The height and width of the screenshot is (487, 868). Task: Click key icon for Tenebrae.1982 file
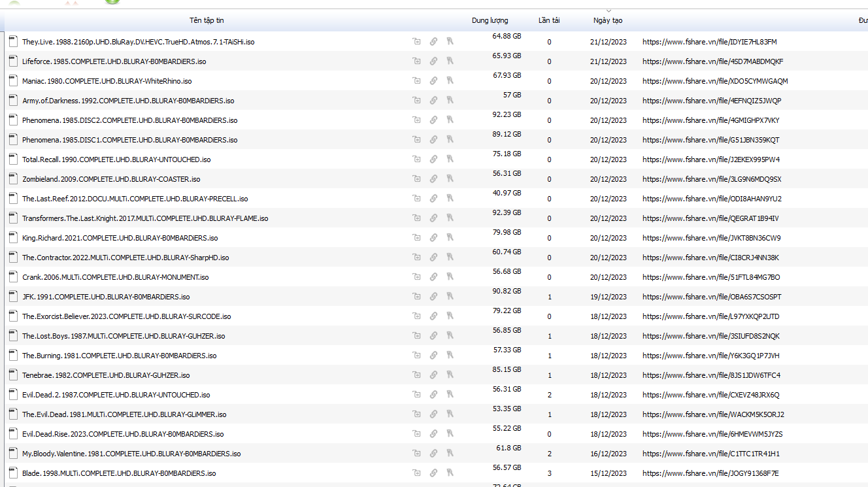pos(450,375)
